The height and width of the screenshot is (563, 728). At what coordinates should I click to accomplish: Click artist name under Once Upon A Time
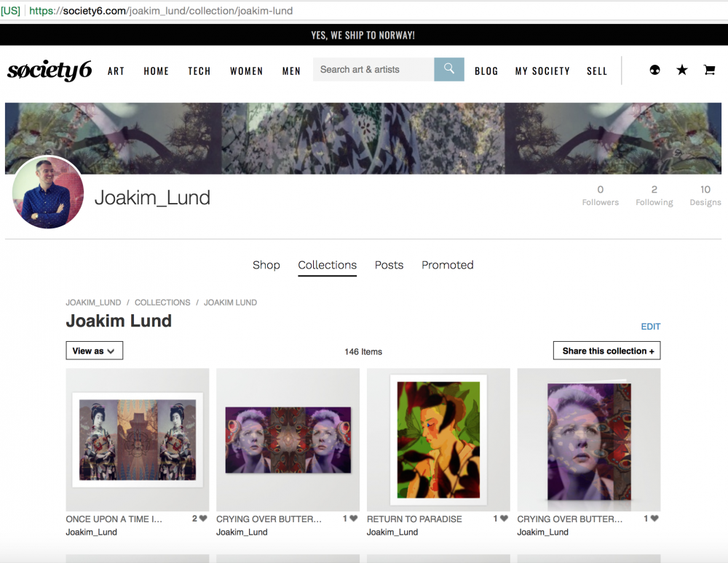coord(92,532)
